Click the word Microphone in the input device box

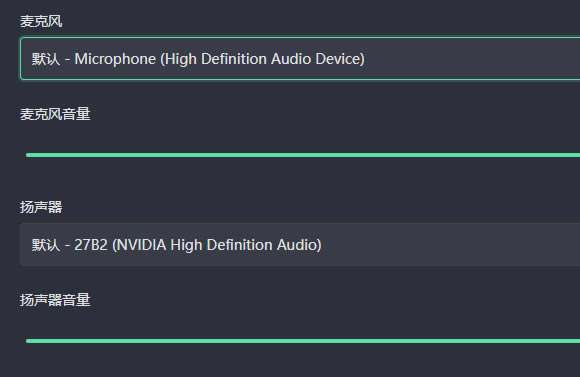point(115,59)
